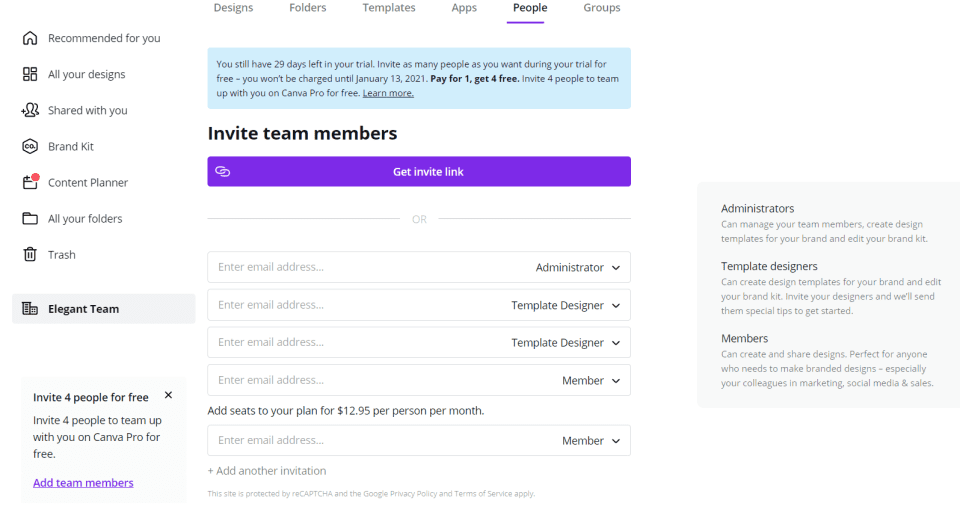Click the Members description heading
Image resolution: width=960 pixels, height=512 pixels.
(744, 338)
